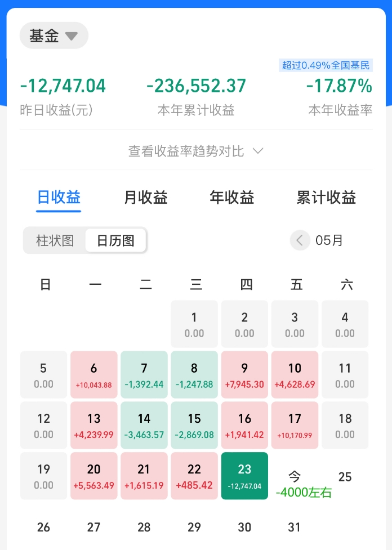The height and width of the screenshot is (550, 392).
Task: Tap yearly return rate -17.87%
Action: coord(339,86)
